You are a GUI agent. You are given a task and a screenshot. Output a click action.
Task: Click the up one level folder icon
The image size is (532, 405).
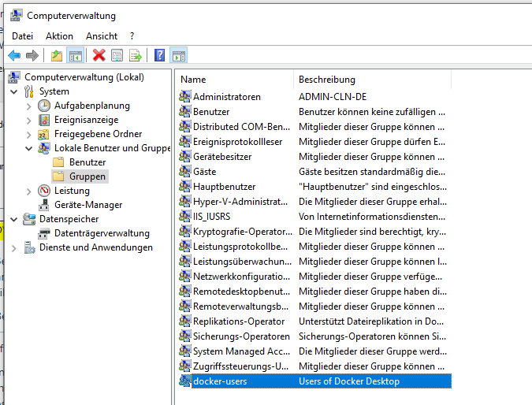tap(56, 55)
